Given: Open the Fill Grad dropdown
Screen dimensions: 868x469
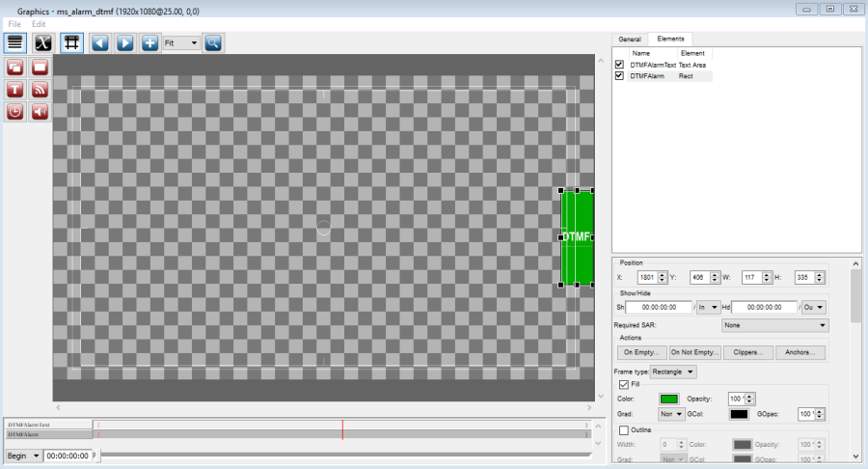Looking at the screenshot, I should point(671,414).
